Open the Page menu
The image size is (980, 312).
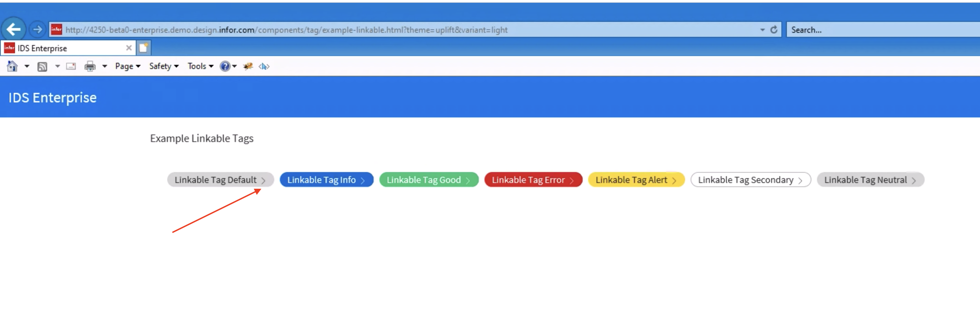pyautogui.click(x=128, y=66)
